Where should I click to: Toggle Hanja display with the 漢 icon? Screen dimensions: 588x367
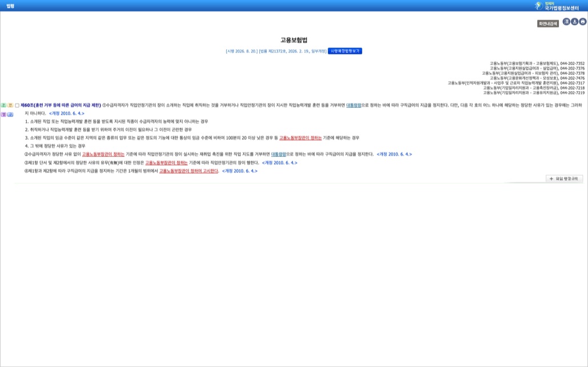point(566,22)
